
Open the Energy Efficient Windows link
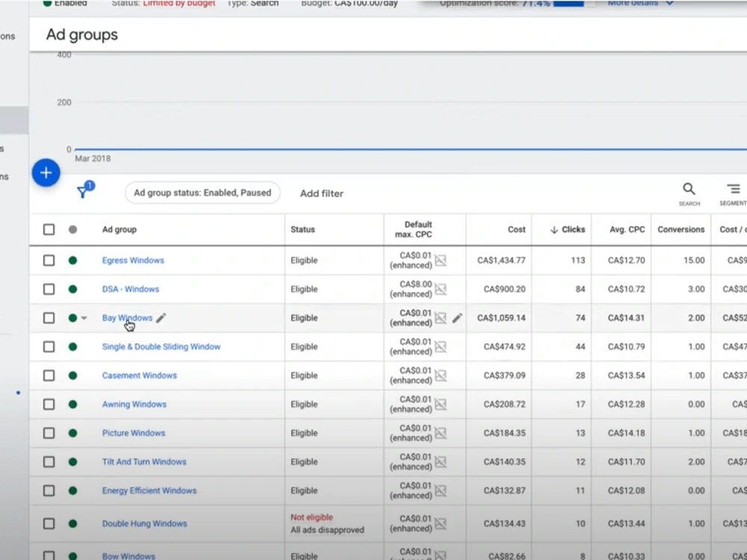point(149,491)
